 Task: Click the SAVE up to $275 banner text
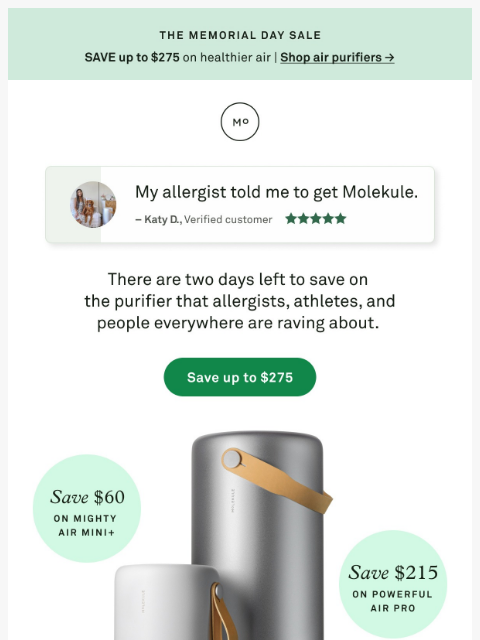pos(132,58)
